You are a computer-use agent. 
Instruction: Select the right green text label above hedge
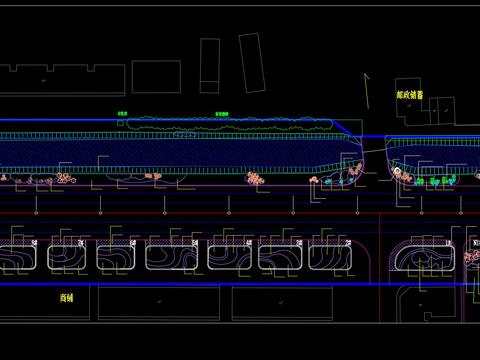[x=222, y=114]
